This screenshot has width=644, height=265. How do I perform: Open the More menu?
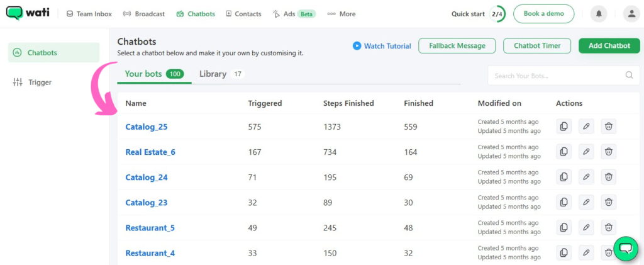(x=341, y=14)
